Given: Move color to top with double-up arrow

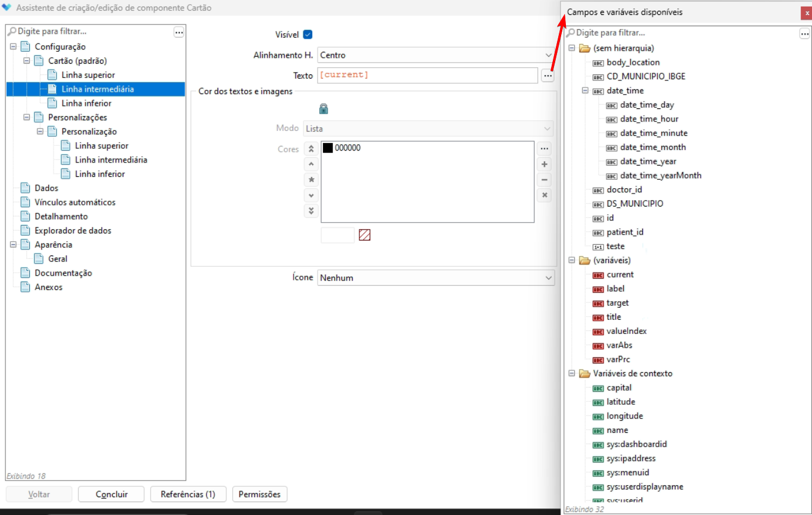Looking at the screenshot, I should pos(311,149).
